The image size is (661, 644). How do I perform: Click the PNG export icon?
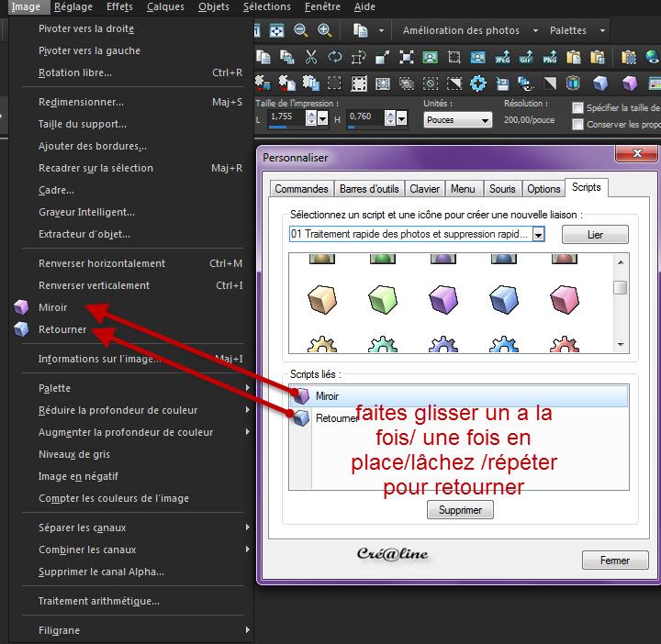pos(550,57)
